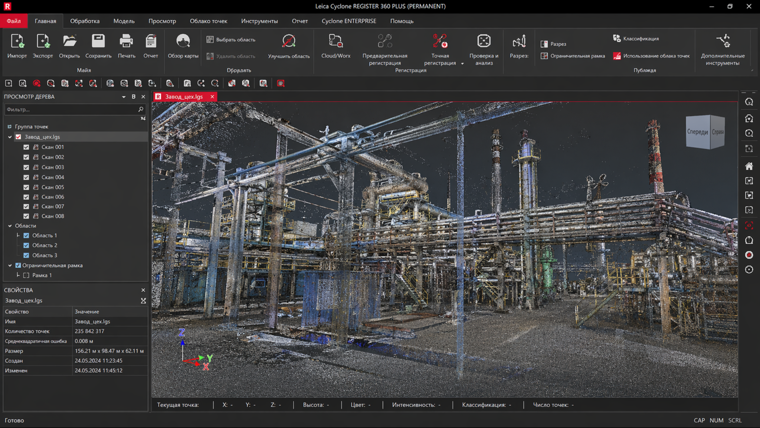
Task: Switch to the Просмотр ribbon tab
Action: [x=162, y=21]
